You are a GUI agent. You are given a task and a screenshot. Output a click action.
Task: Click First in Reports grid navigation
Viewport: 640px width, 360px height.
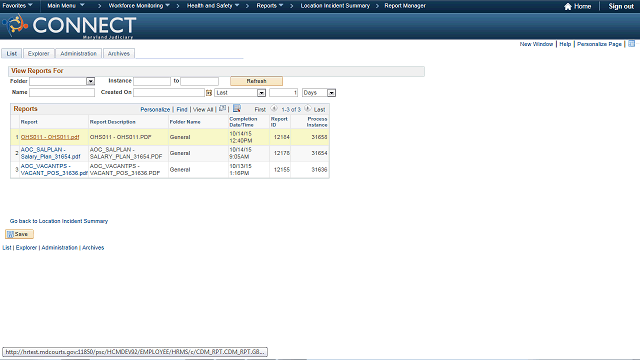(x=260, y=109)
